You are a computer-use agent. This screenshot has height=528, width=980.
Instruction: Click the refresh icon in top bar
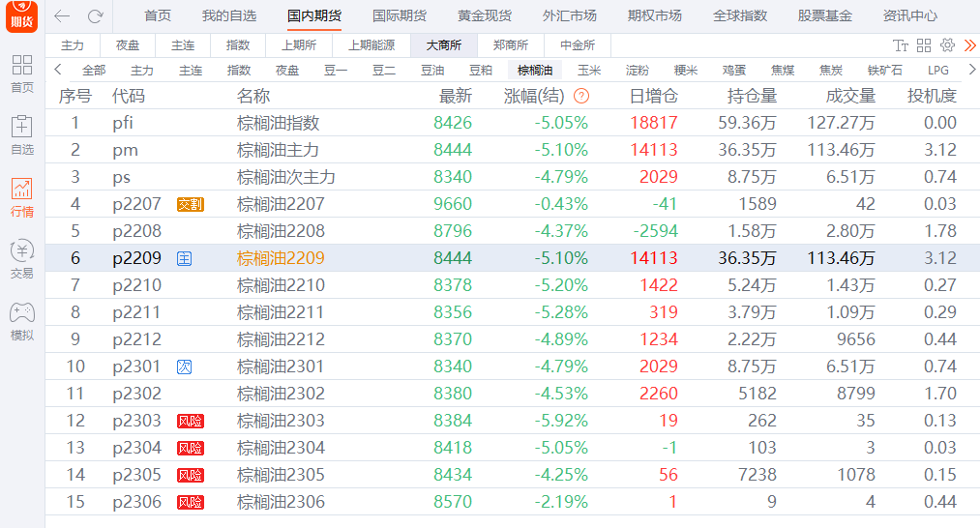(x=95, y=16)
